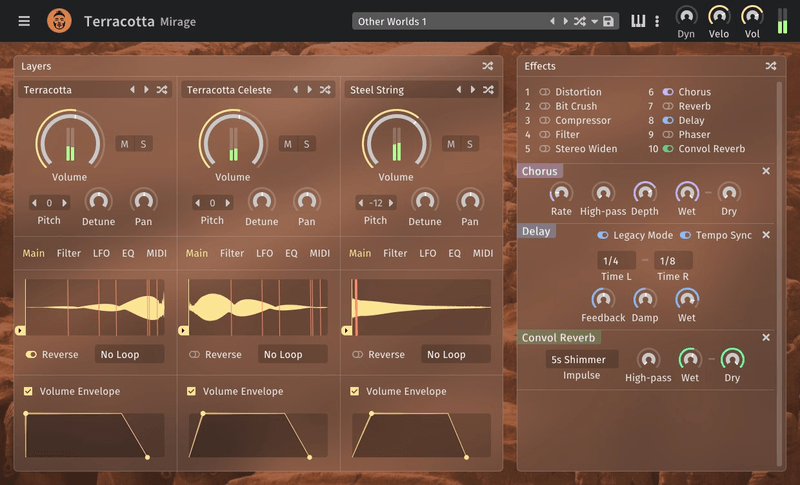The height and width of the screenshot is (485, 800).
Task: Open No Loop dropdown on Terracotta Celeste
Action: (x=293, y=354)
